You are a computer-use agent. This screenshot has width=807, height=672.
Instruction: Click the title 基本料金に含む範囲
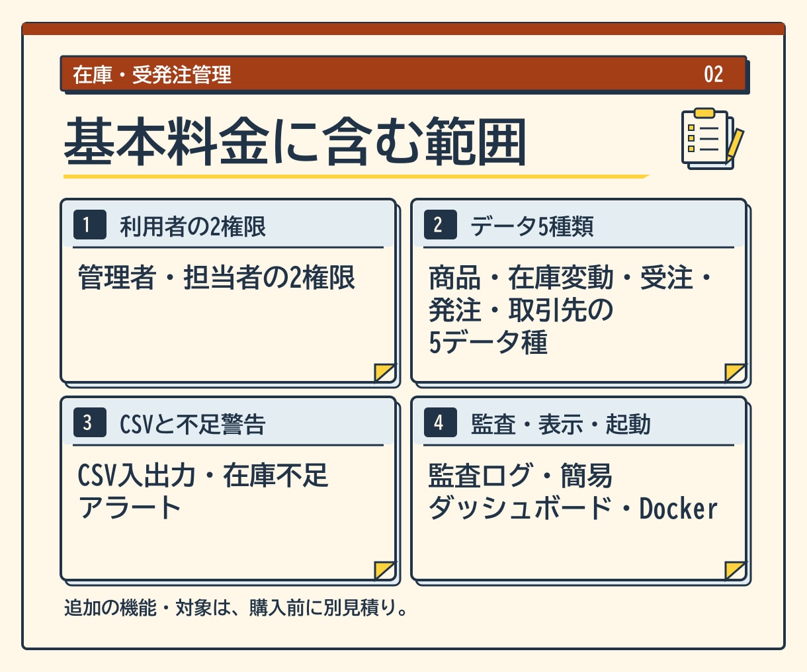click(295, 142)
